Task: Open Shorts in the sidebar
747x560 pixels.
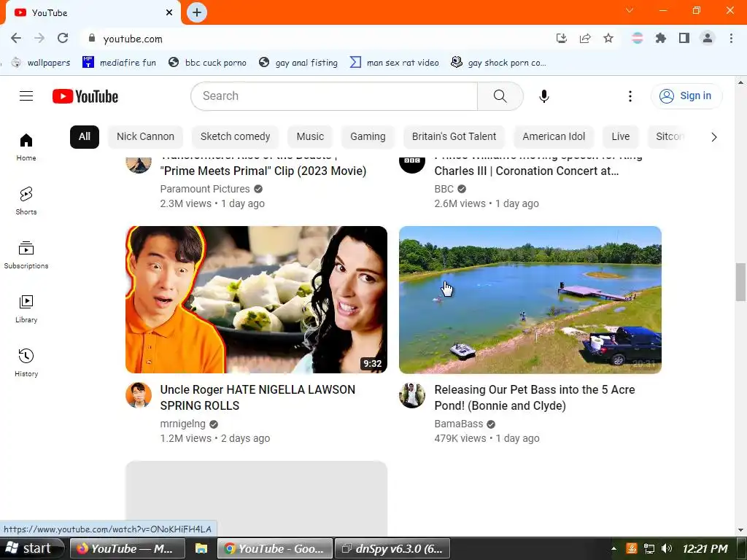Action: pyautogui.click(x=26, y=201)
